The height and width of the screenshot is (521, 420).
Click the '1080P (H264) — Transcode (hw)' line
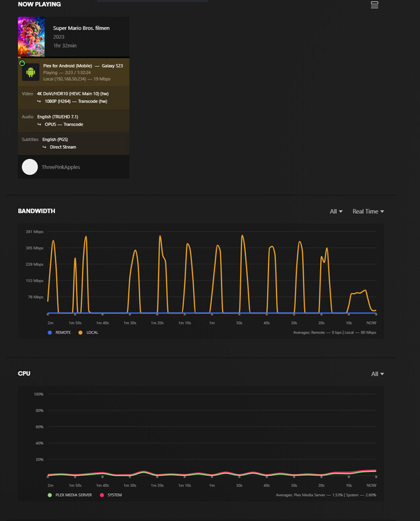coord(75,101)
